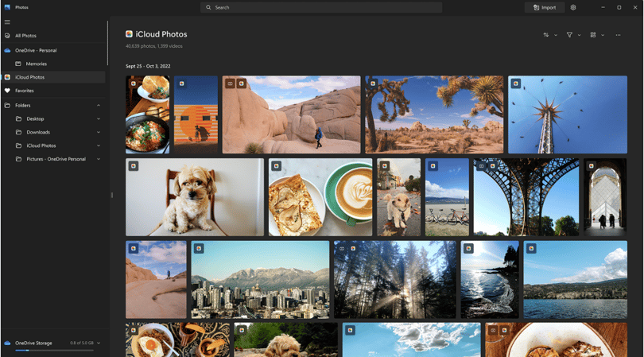The height and width of the screenshot is (357, 644).
Task: Expand the OneDrive Storage details chevron
Action: click(x=99, y=343)
